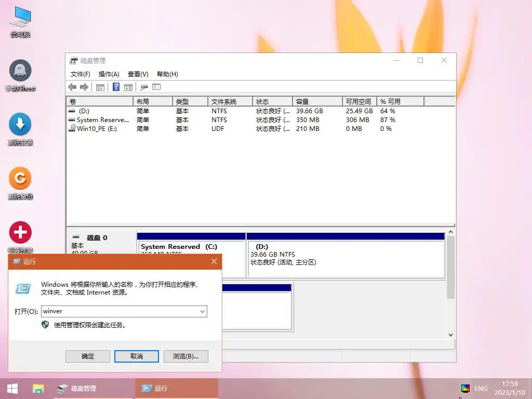Sort by the 布局 column header
Viewport: 532px width, 399px height.
pyautogui.click(x=153, y=101)
